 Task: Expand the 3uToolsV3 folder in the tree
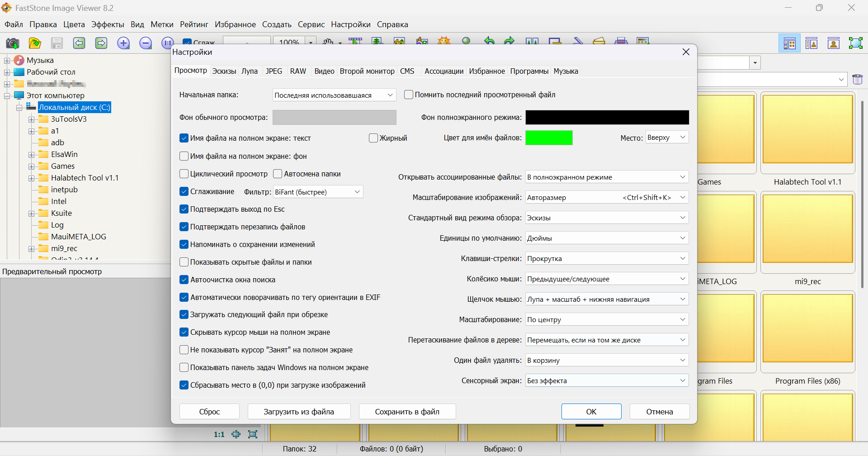click(31, 119)
